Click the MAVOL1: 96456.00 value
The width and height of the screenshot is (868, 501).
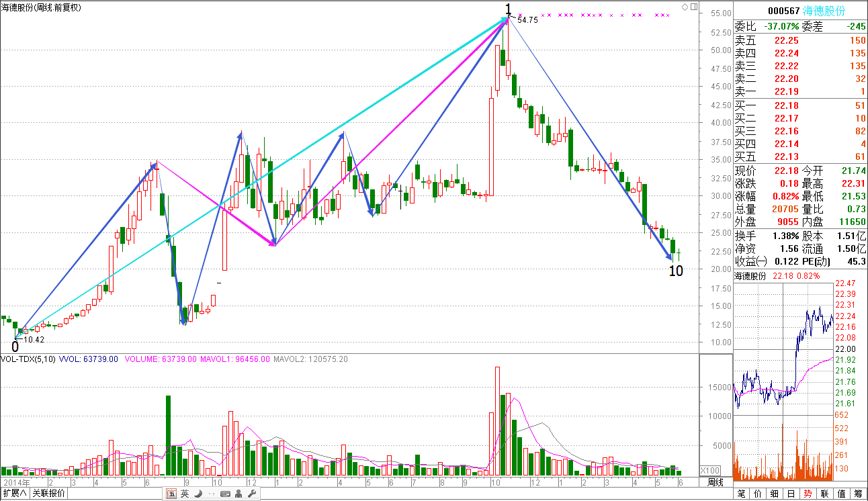235,359
